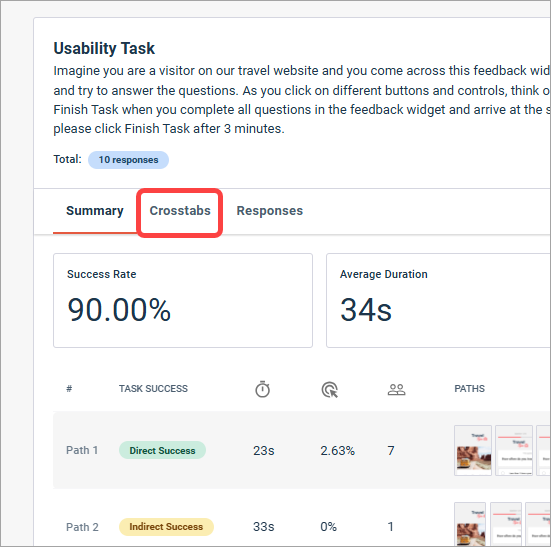Click the TASK SUCCESS column header

(153, 389)
